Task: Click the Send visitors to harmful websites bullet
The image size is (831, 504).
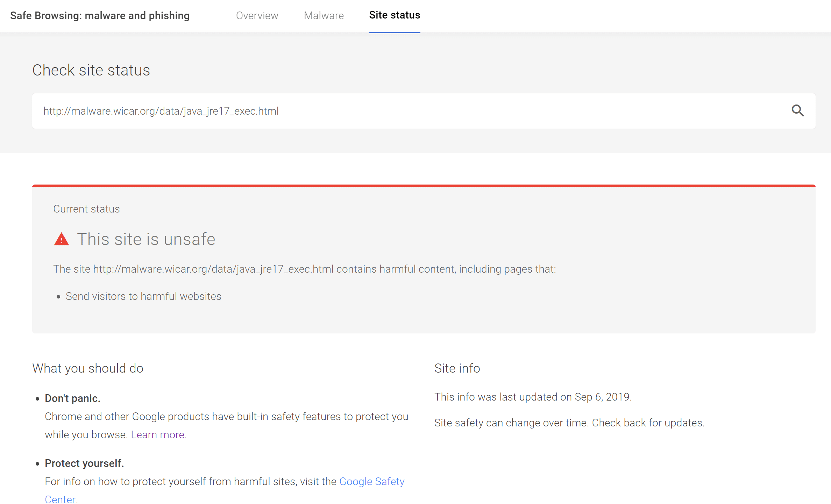Action: pos(143,296)
